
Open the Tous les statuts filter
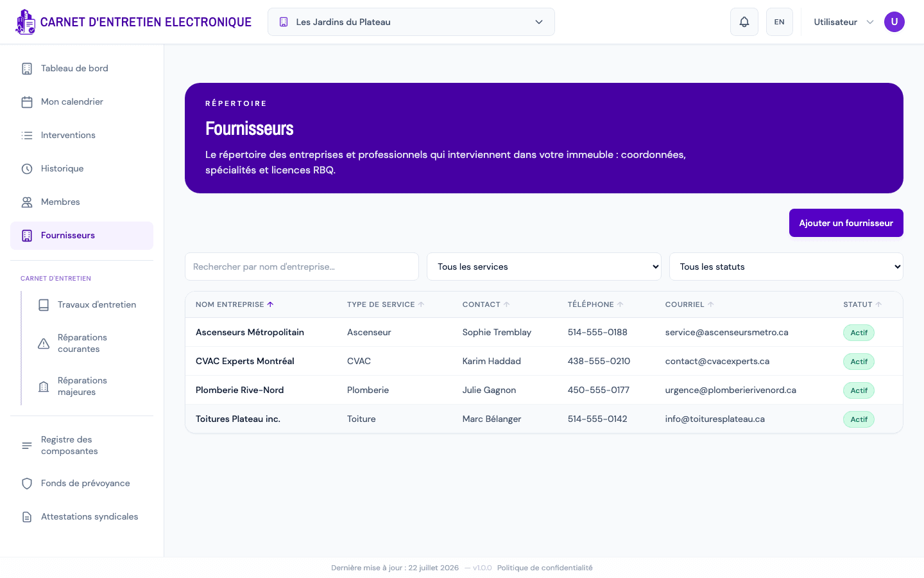(x=786, y=267)
